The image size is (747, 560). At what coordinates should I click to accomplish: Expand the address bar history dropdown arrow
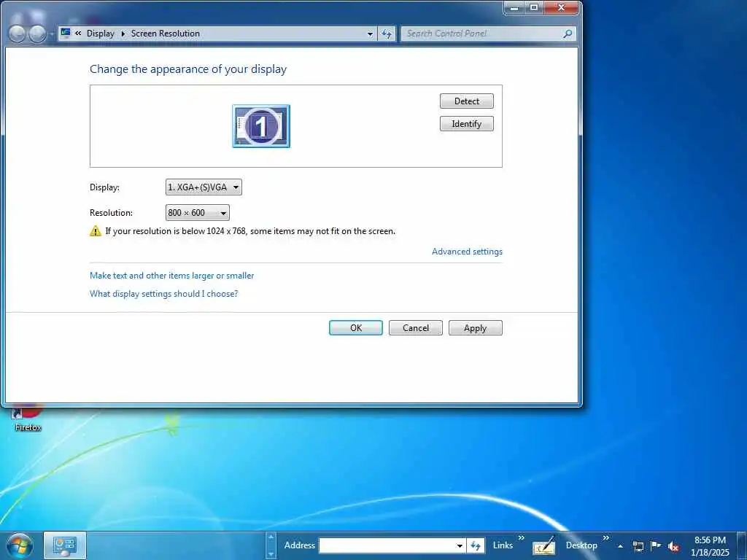[370, 34]
